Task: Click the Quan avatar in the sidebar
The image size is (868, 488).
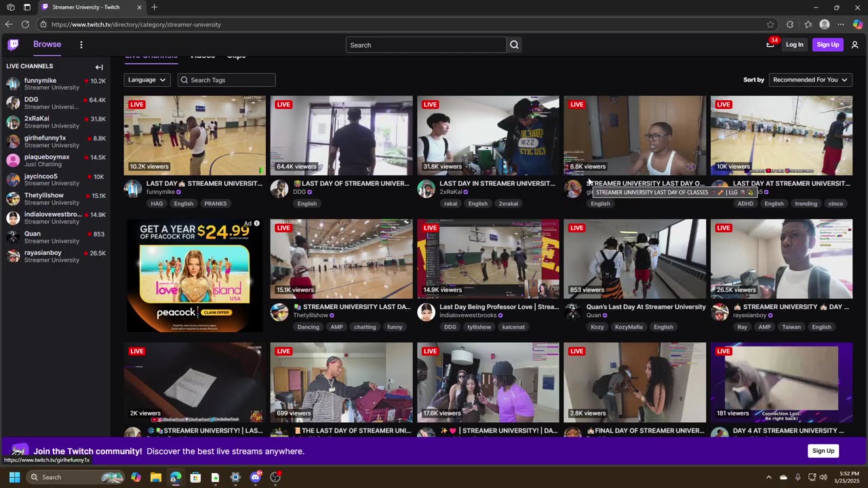Action: coord(13,237)
